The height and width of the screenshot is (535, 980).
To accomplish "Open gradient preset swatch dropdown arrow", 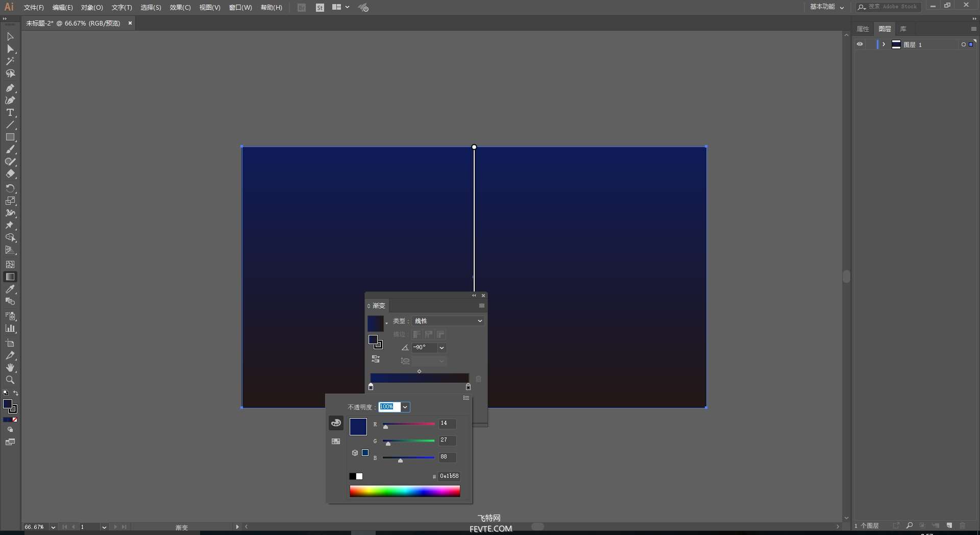I will (386, 324).
